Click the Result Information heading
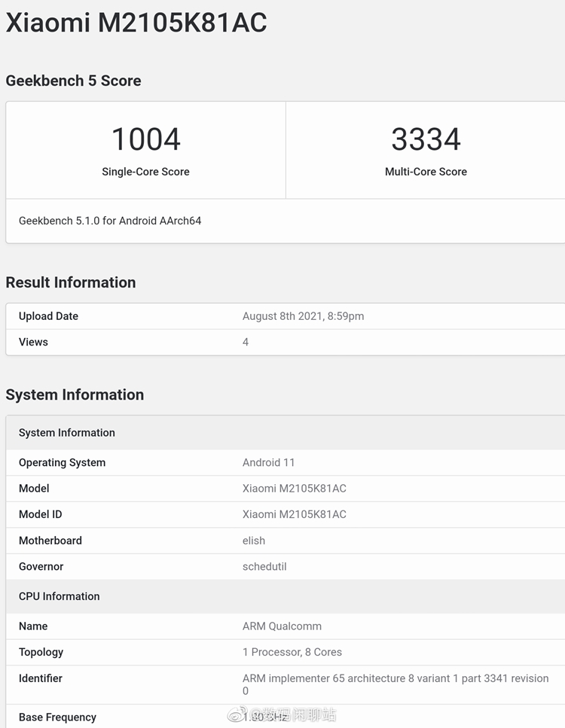Viewport: 565px width, 728px height. (71, 282)
